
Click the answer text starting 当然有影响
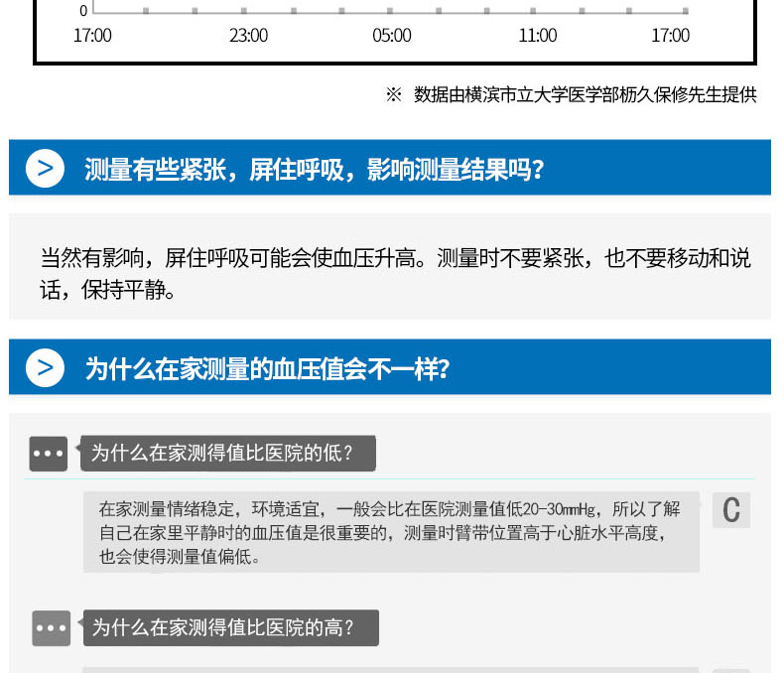pyautogui.click(x=395, y=274)
